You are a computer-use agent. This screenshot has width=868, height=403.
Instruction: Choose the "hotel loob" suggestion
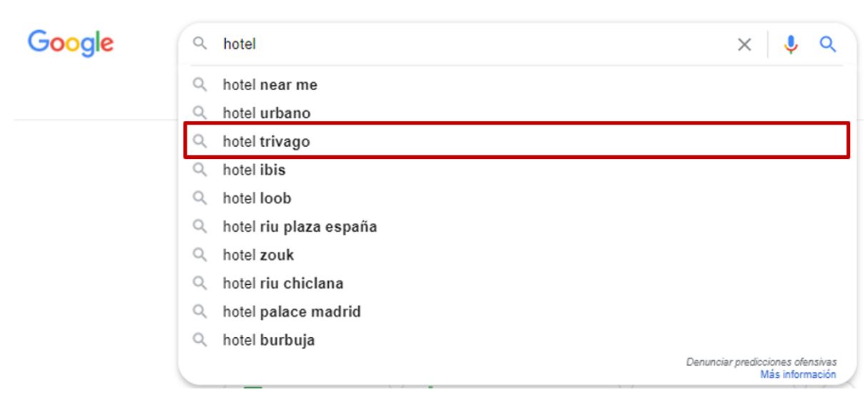coord(257,199)
